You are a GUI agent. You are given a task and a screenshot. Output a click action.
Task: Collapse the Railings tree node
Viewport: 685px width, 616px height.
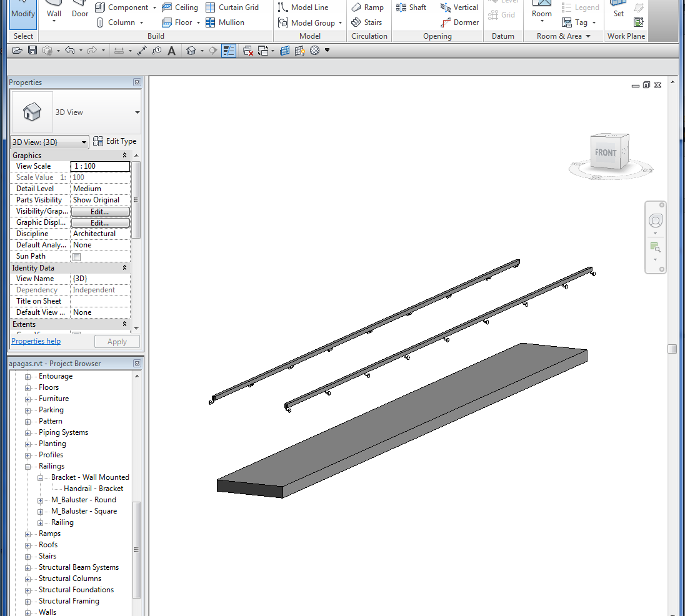27,466
